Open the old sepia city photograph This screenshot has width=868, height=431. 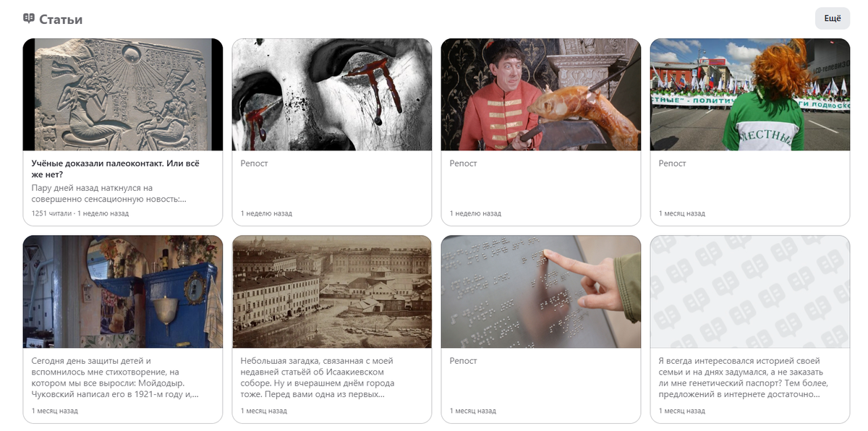point(332,291)
